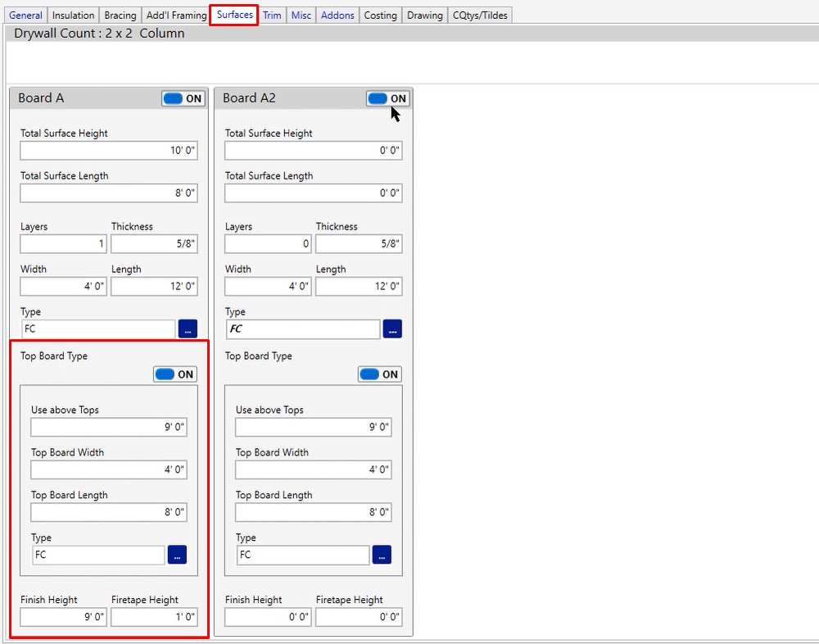Open Board A2 Top Board Type browse button

tap(382, 555)
